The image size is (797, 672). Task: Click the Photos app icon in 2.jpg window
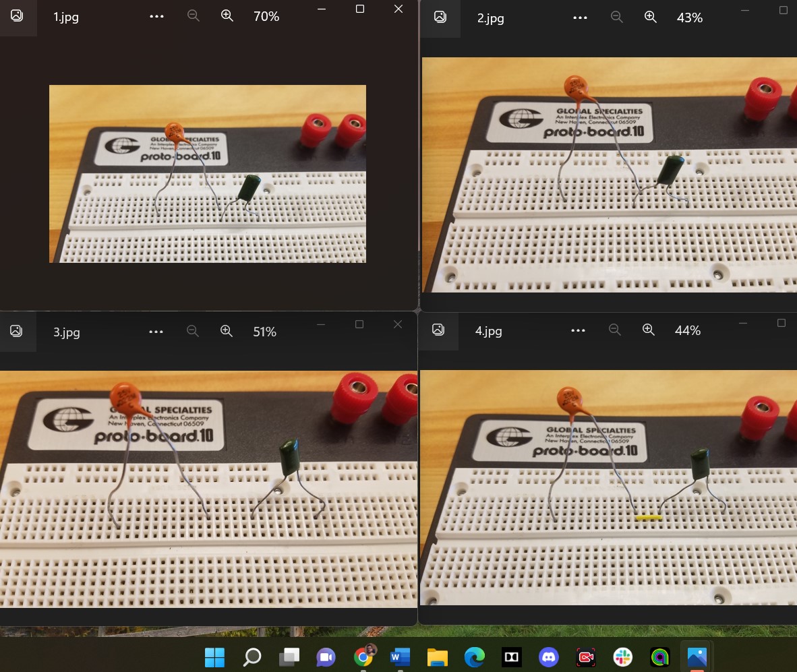(440, 17)
